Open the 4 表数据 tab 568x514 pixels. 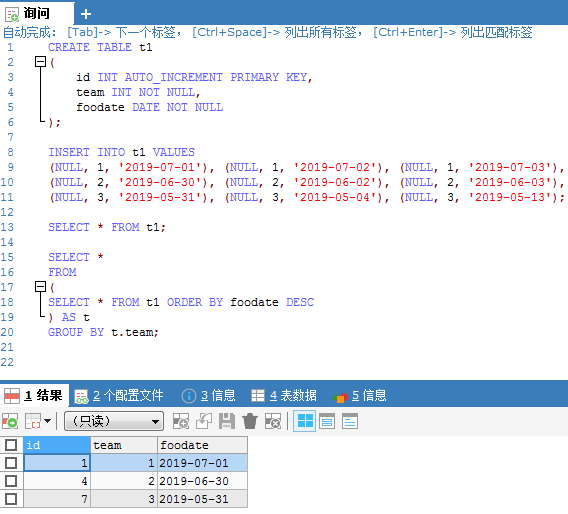pyautogui.click(x=284, y=395)
